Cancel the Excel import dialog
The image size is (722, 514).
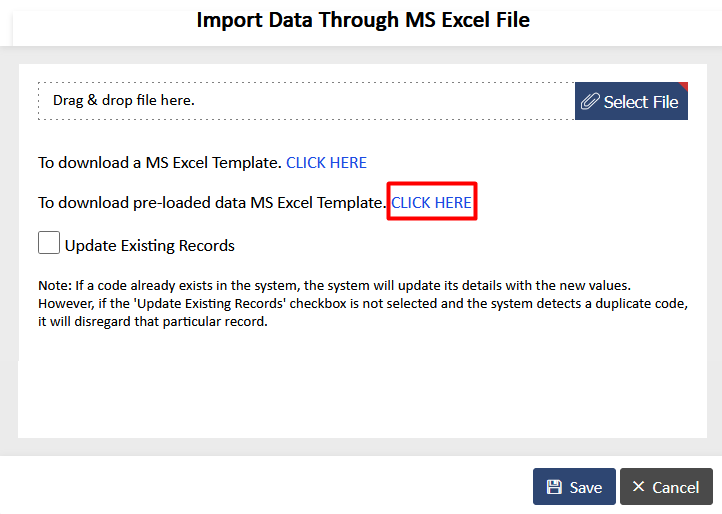point(666,487)
